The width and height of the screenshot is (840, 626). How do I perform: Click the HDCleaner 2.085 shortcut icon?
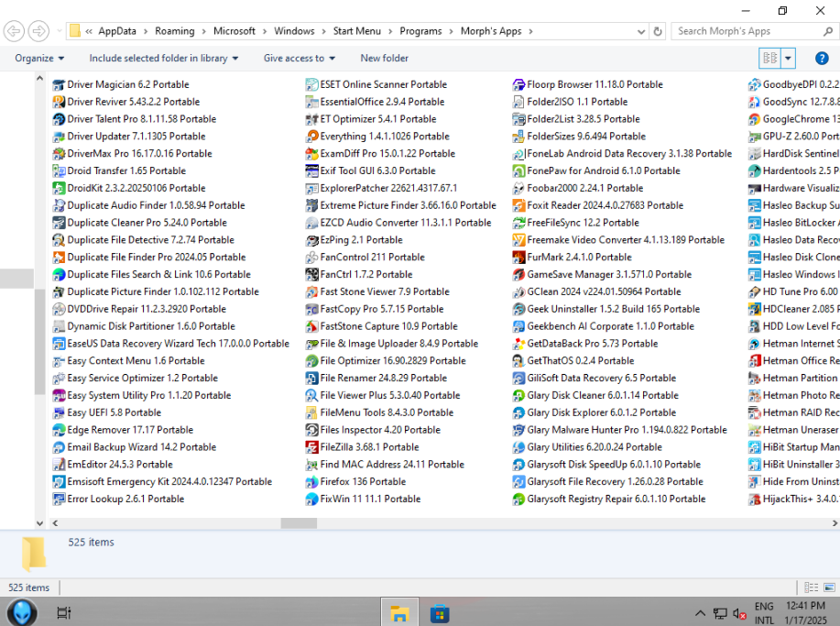click(754, 309)
